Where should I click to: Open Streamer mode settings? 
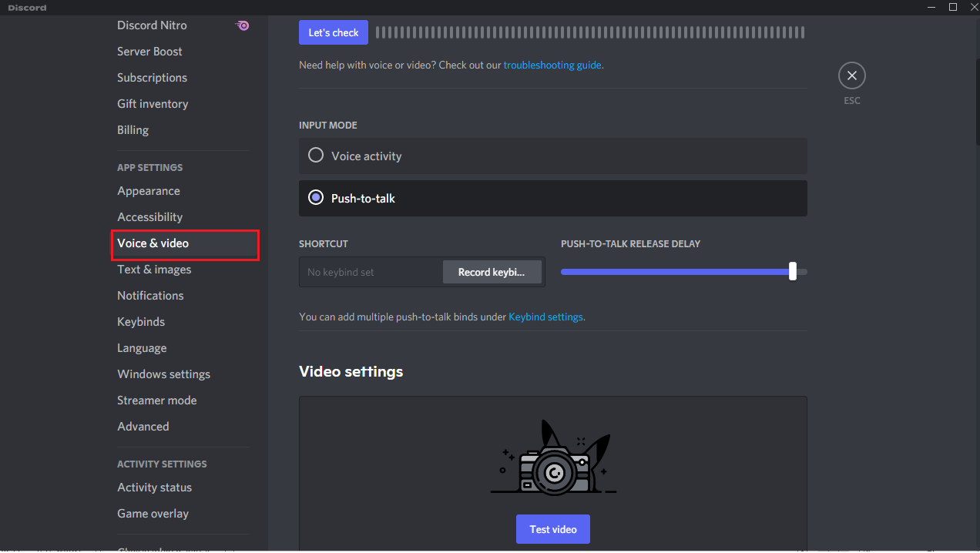(157, 400)
